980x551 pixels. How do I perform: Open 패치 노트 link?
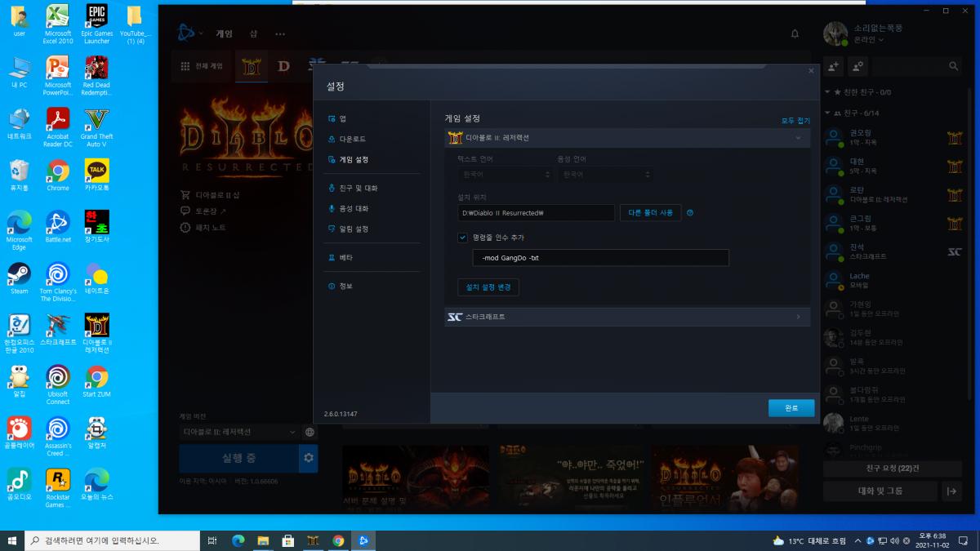click(203, 227)
